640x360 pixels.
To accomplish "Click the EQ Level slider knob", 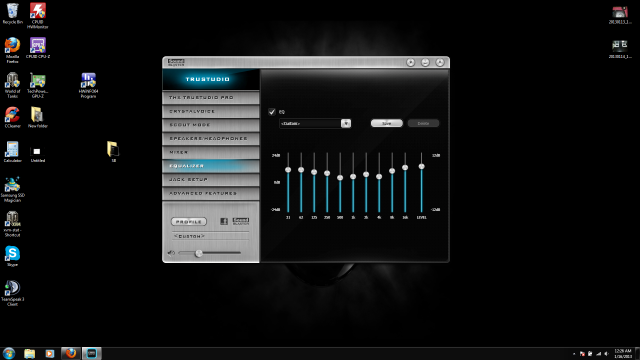I will (x=422, y=167).
